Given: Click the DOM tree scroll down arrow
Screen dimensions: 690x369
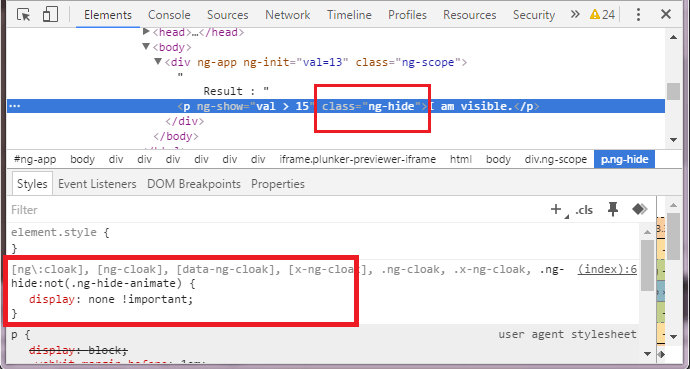Looking at the screenshot, I should pyautogui.click(x=673, y=140).
